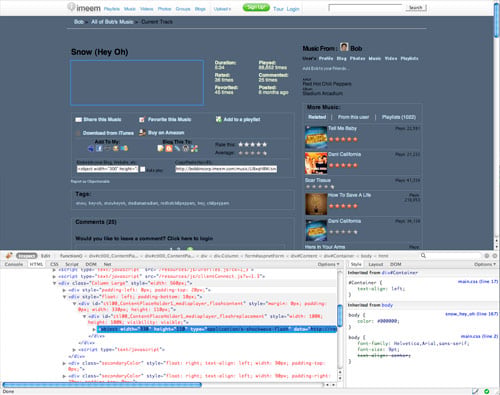Image resolution: width=500 pixels, height=395 pixels.
Task: Collapse the div style float left node
Action: 64,297
